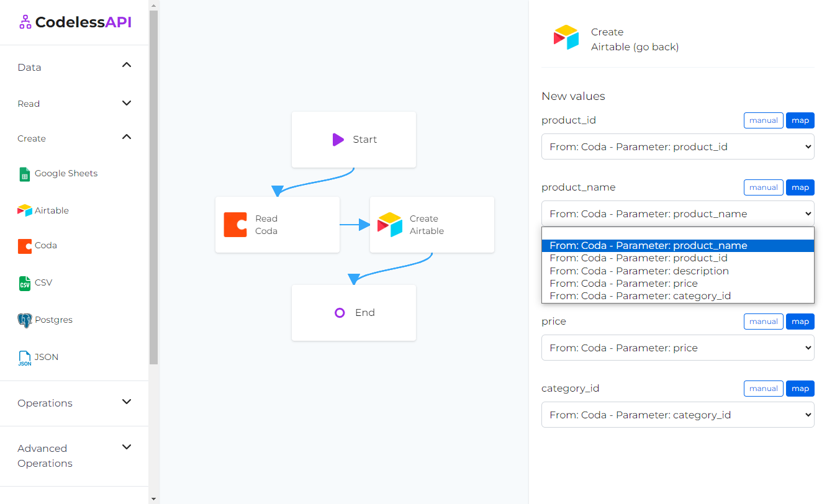Switch product_id to map mode
The height and width of the screenshot is (504, 827).
click(800, 120)
